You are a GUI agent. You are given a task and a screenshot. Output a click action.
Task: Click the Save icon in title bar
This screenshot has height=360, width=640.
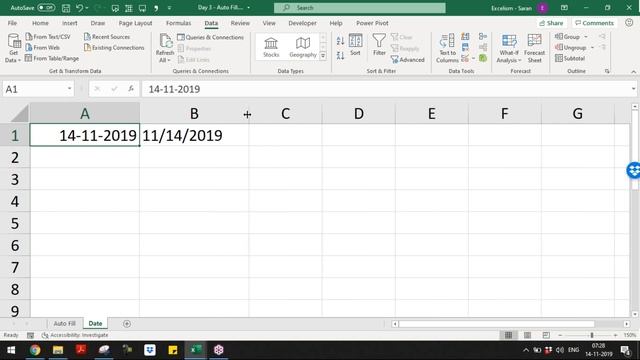pyautogui.click(x=66, y=8)
